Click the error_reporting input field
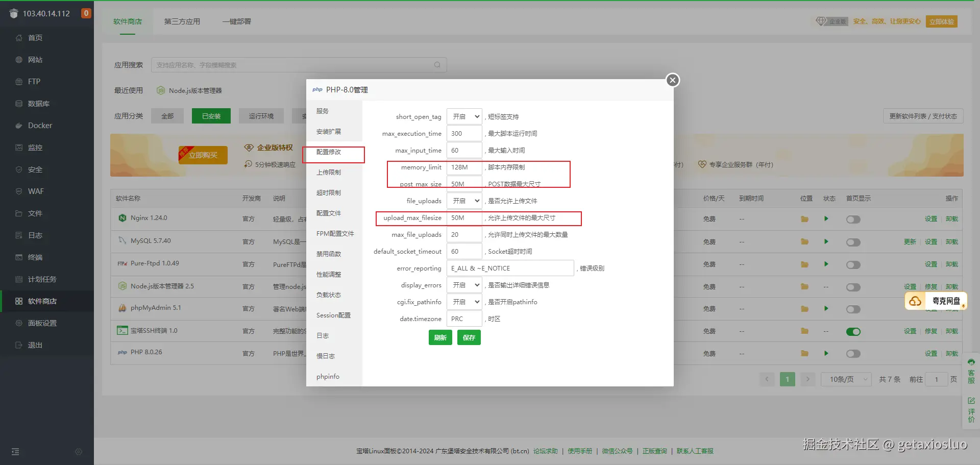 tap(510, 268)
